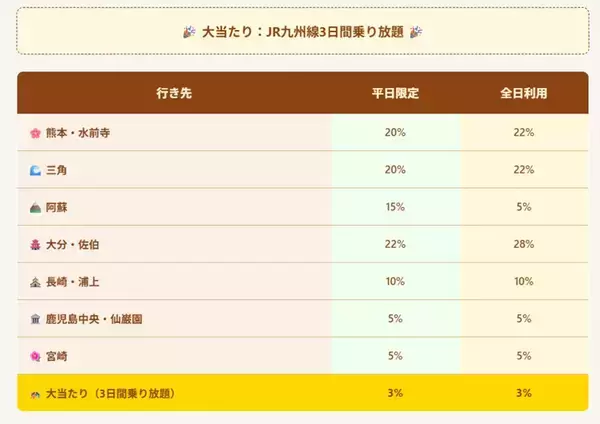600x424 pixels.
Task: Click the cherry blossom icon beside 熊本・水前寺
Action: [x=35, y=133]
